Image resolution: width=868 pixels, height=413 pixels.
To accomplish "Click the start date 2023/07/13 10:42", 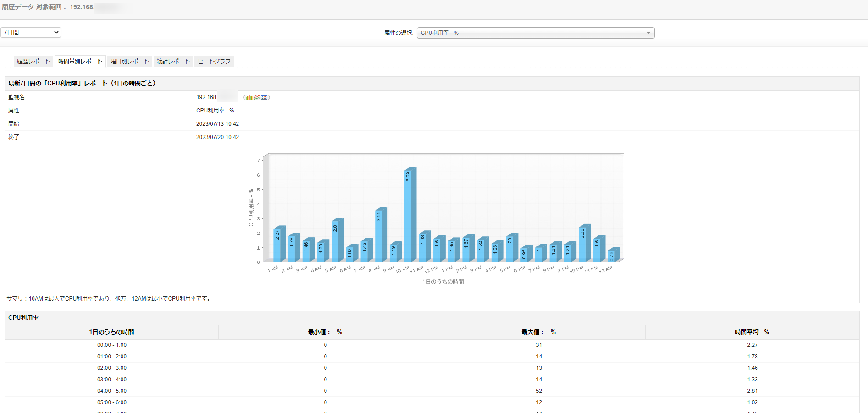I will point(218,124).
